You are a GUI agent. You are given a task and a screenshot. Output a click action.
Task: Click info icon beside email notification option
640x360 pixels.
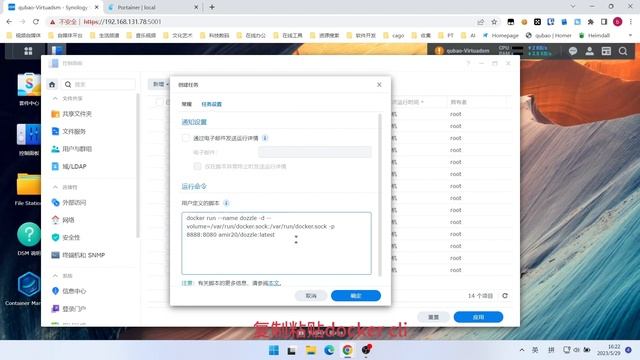265,138
